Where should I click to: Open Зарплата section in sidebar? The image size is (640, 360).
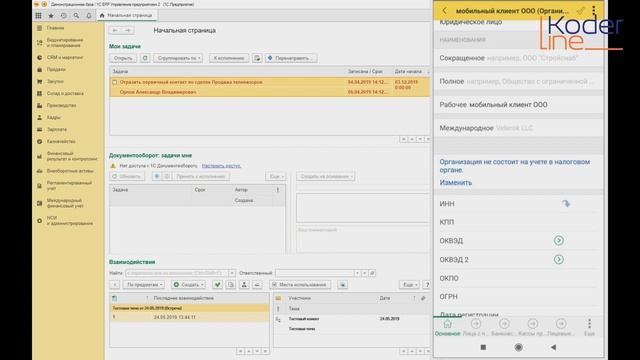(57, 129)
